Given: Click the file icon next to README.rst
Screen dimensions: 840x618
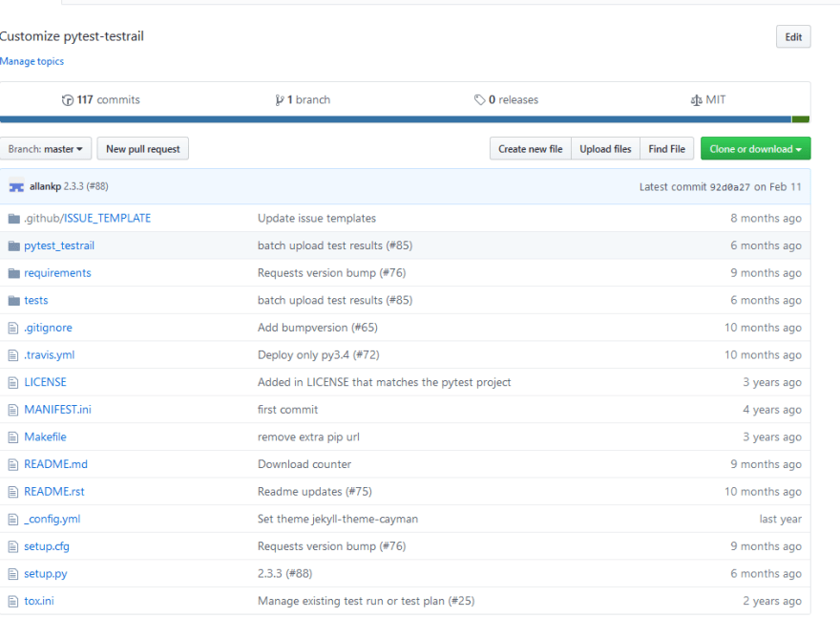Looking at the screenshot, I should pyautogui.click(x=13, y=492).
